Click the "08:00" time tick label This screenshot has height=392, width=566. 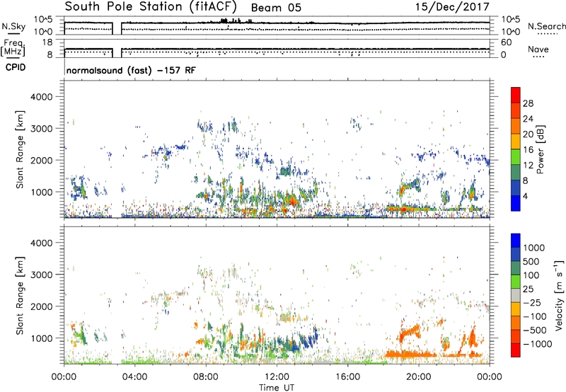coord(206,377)
